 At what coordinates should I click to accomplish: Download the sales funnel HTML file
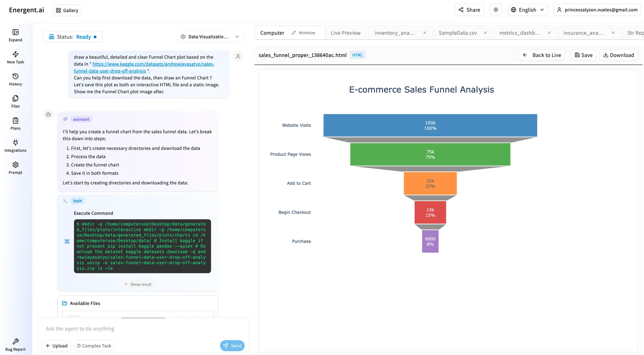coord(618,55)
